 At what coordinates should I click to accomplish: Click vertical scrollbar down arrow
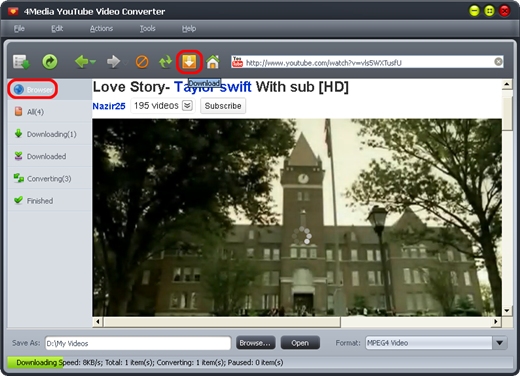click(507, 311)
